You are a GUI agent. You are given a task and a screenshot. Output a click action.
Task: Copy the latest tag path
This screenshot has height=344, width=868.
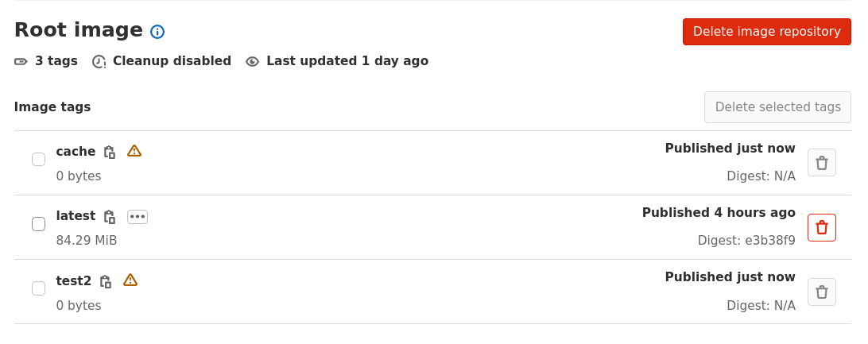110,216
